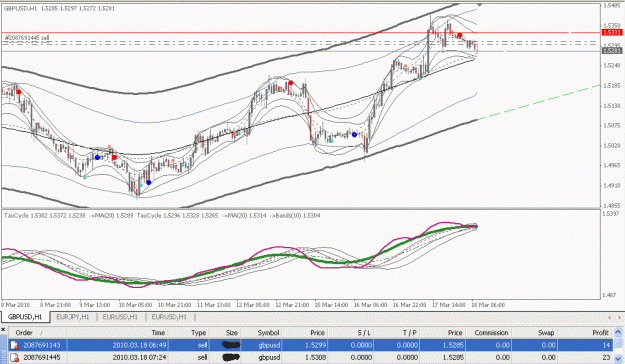Click the time 2010.03.18 07:24
Image resolution: width=625 pixels, height=364 pixels.
pyautogui.click(x=140, y=358)
